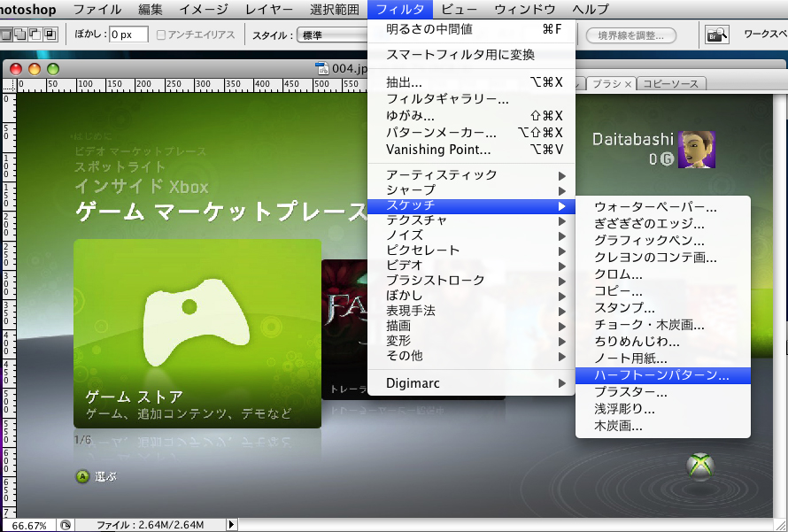This screenshot has width=788, height=532.
Task: Click the 004.jpg document title icon
Action: click(x=321, y=69)
